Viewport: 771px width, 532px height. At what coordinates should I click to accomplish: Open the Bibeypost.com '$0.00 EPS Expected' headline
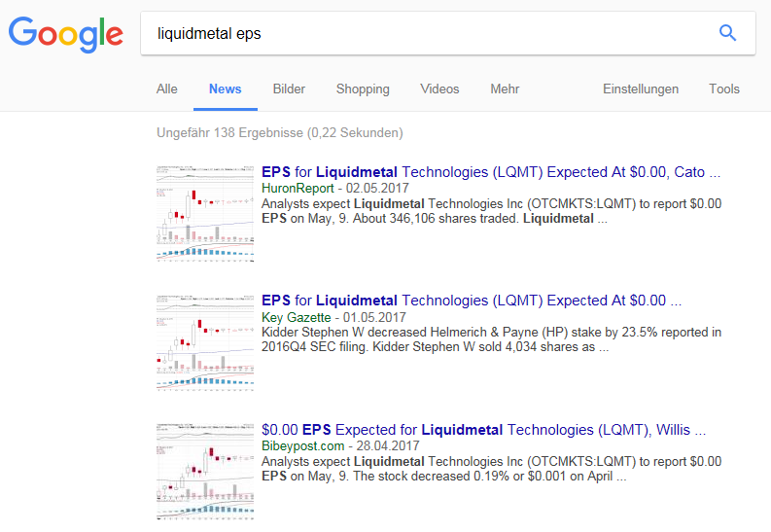(483, 430)
